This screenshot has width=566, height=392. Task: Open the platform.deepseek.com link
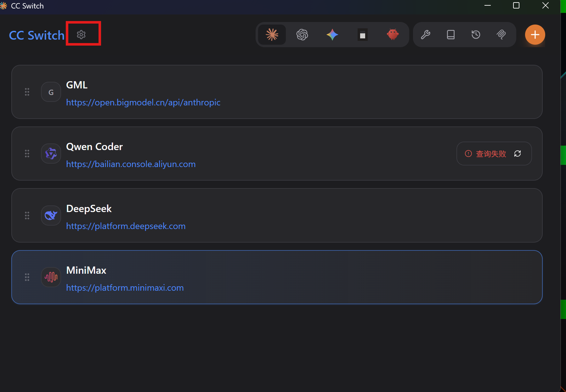click(x=126, y=226)
